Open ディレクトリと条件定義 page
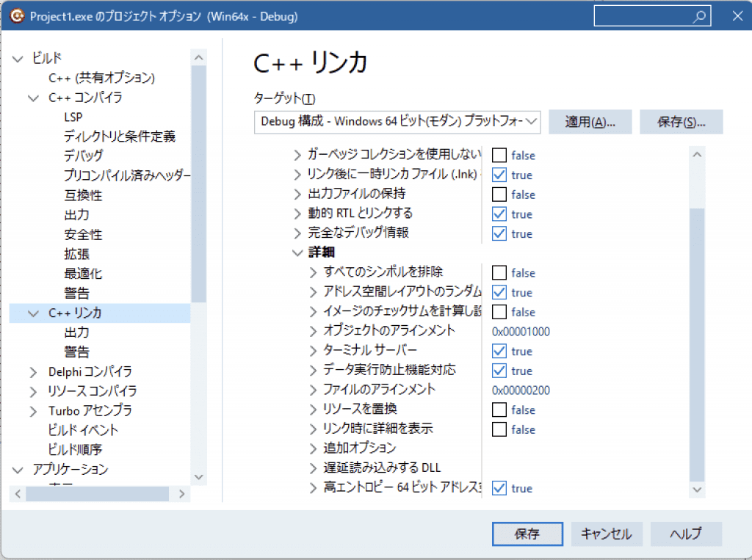Image resolution: width=752 pixels, height=560 pixels. pos(120,137)
